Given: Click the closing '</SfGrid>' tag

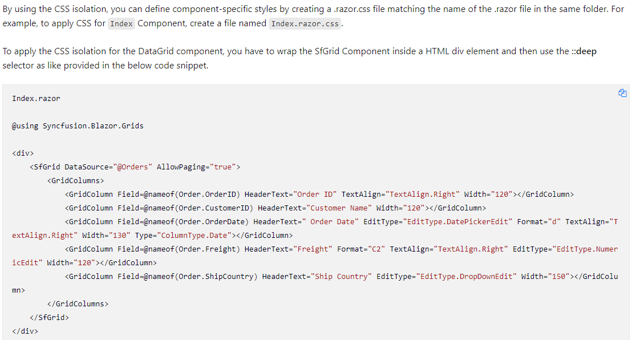Looking at the screenshot, I should tap(49, 317).
